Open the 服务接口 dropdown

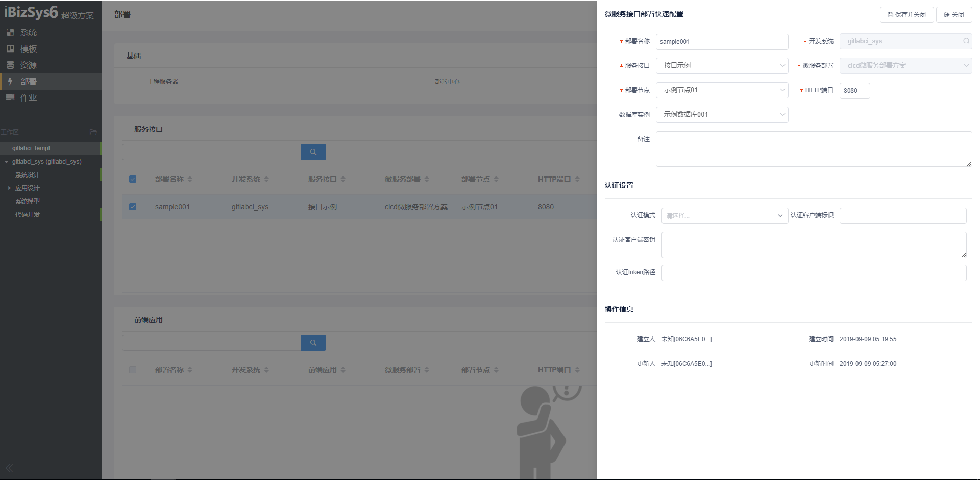point(722,66)
